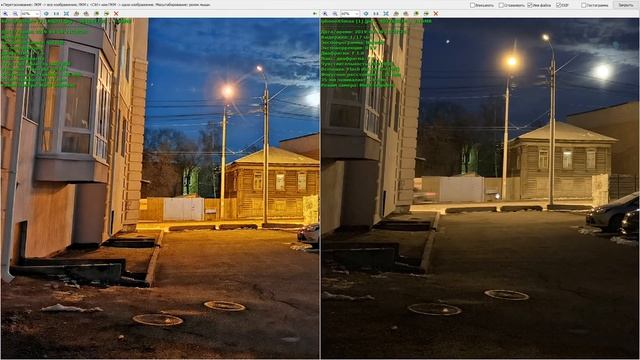Click yellow folder icon in left pane toolbar

click(x=107, y=13)
